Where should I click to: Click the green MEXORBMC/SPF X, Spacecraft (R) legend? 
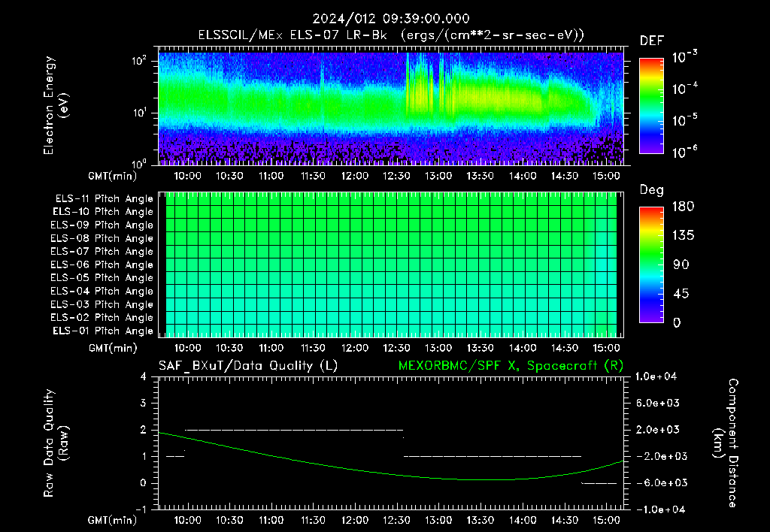(511, 366)
